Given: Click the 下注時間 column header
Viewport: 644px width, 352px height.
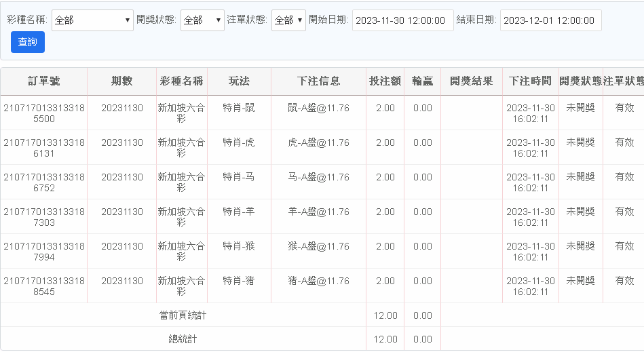Looking at the screenshot, I should click(x=530, y=81).
